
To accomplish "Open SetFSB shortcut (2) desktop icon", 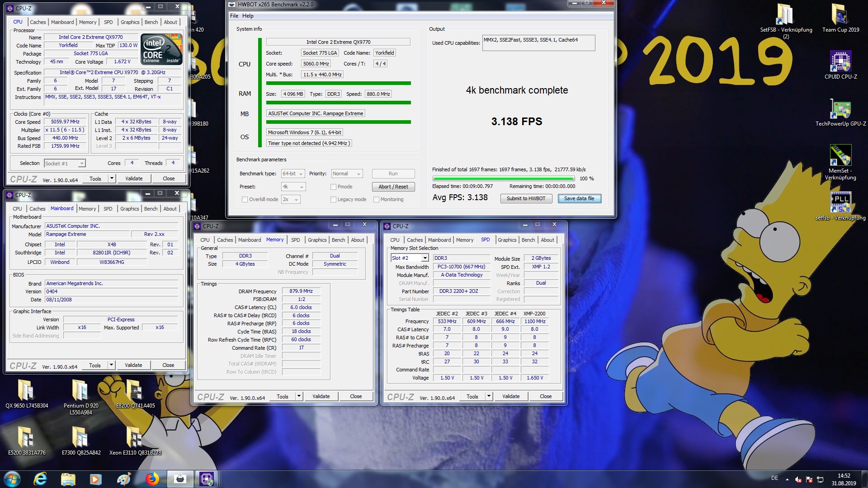I will pyautogui.click(x=786, y=20).
